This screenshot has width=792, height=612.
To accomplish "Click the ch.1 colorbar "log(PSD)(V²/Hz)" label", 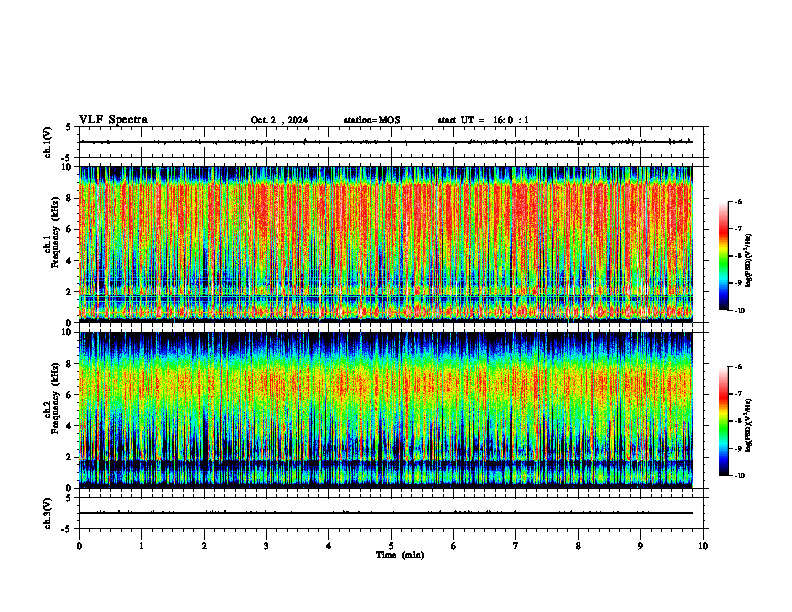I will 749,260.
